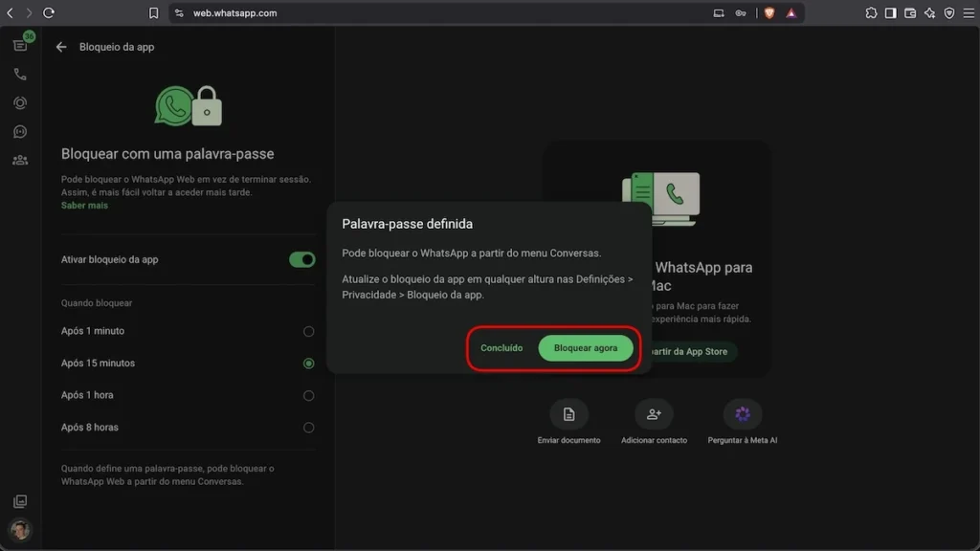Viewport: 980px width, 551px height.
Task: Open the Communities sidebar icon
Action: pos(20,160)
